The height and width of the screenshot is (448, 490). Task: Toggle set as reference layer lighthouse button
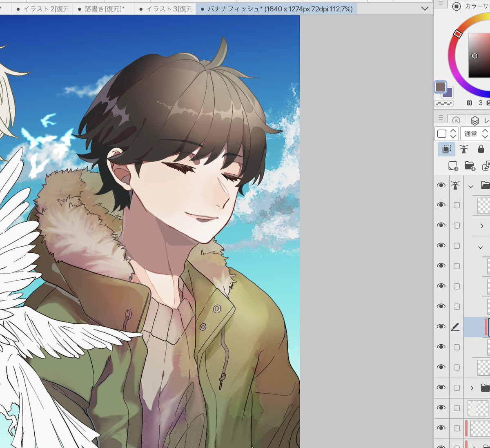click(x=464, y=149)
